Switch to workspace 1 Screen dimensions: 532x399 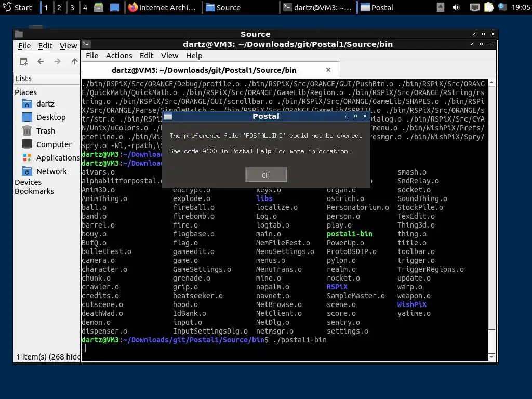[x=46, y=7]
